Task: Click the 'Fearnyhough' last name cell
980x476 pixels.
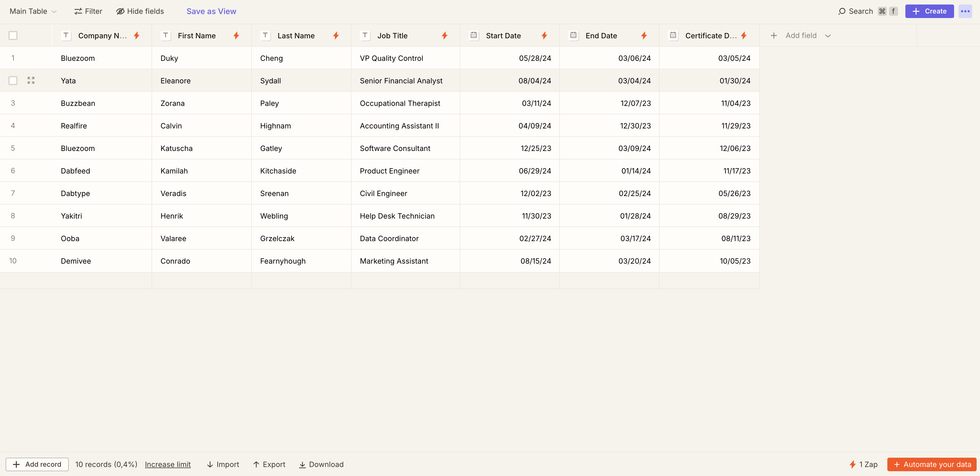Action: pos(301,261)
